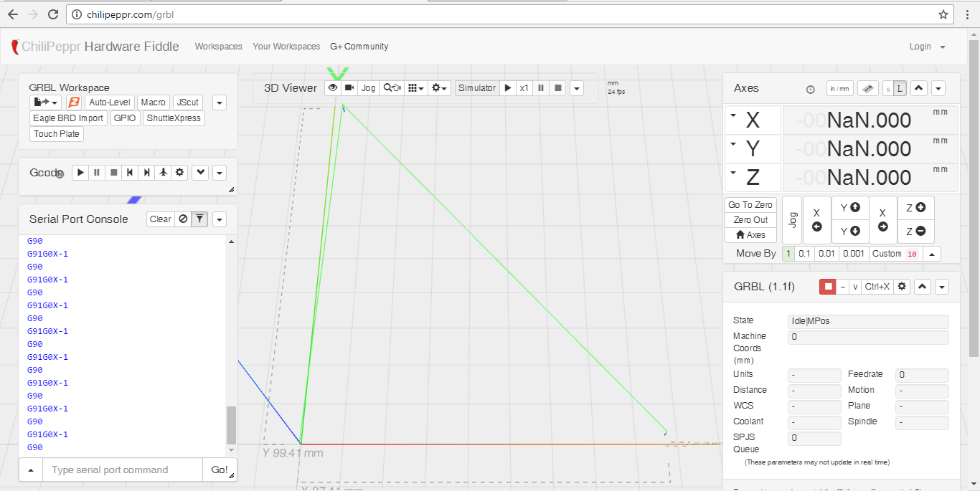Switch units with in/mm toggle

(839, 89)
